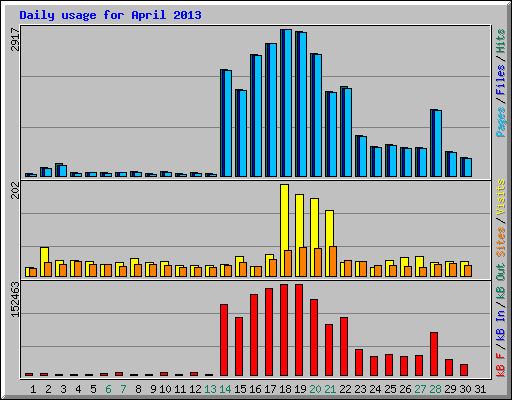Click day label 19 on the x-axis
Image resolution: width=512 pixels, height=400 pixels.
pyautogui.click(x=300, y=389)
